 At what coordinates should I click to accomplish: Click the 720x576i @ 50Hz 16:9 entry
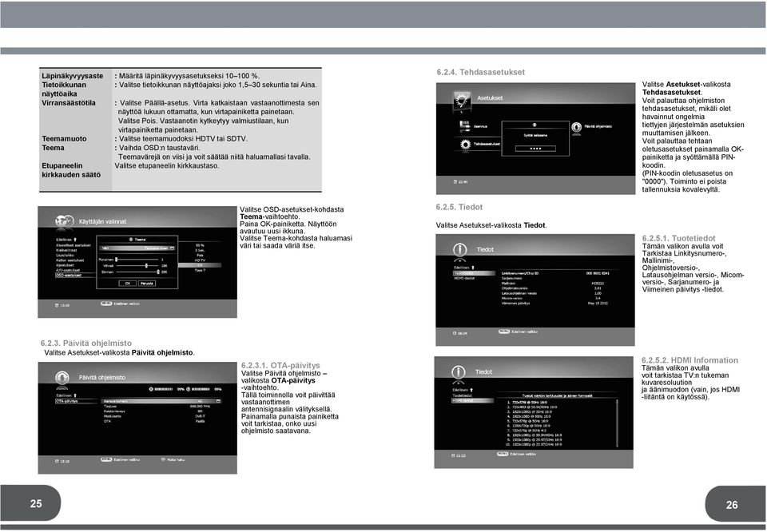tap(527, 403)
